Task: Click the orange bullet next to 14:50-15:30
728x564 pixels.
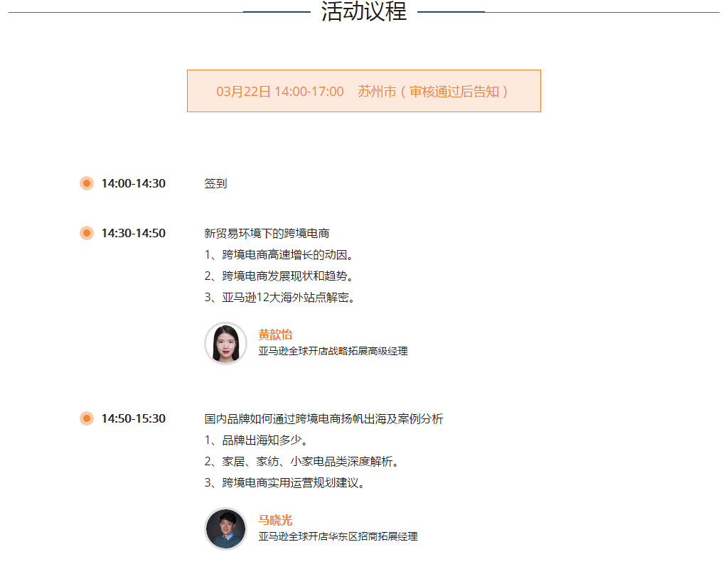Action: [x=87, y=418]
